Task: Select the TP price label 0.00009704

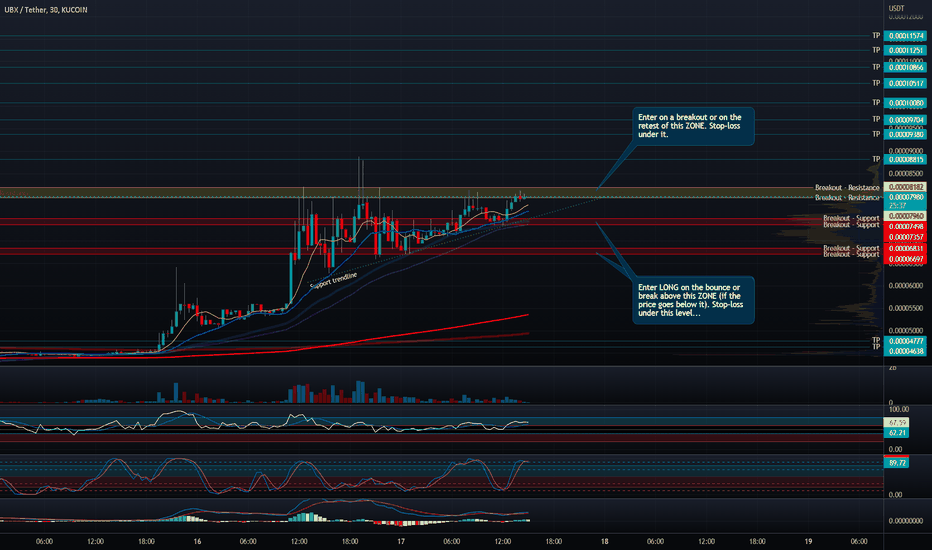Action: pos(905,120)
